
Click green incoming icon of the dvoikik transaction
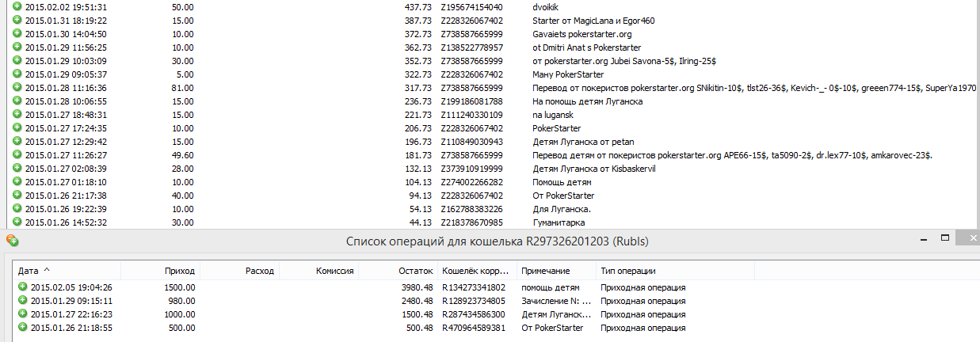17,6
